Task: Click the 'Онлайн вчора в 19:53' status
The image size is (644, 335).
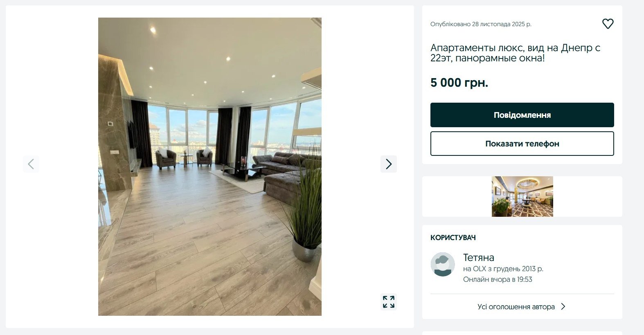Action: click(498, 279)
